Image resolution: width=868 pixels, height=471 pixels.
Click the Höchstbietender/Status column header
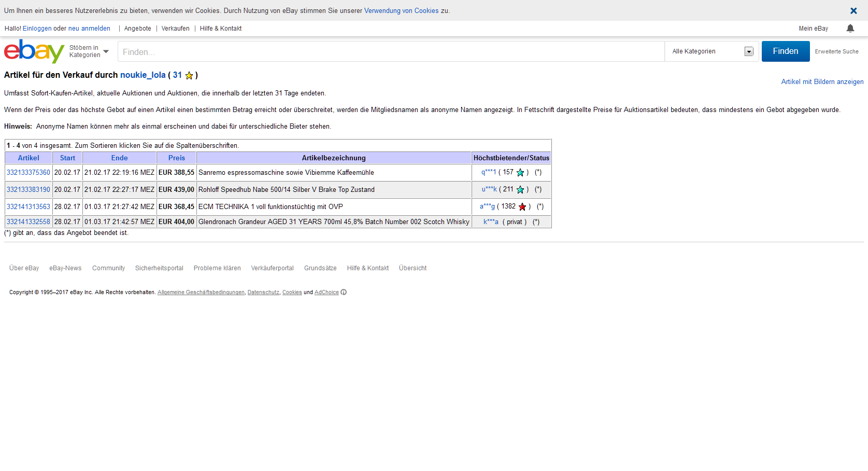click(511, 158)
